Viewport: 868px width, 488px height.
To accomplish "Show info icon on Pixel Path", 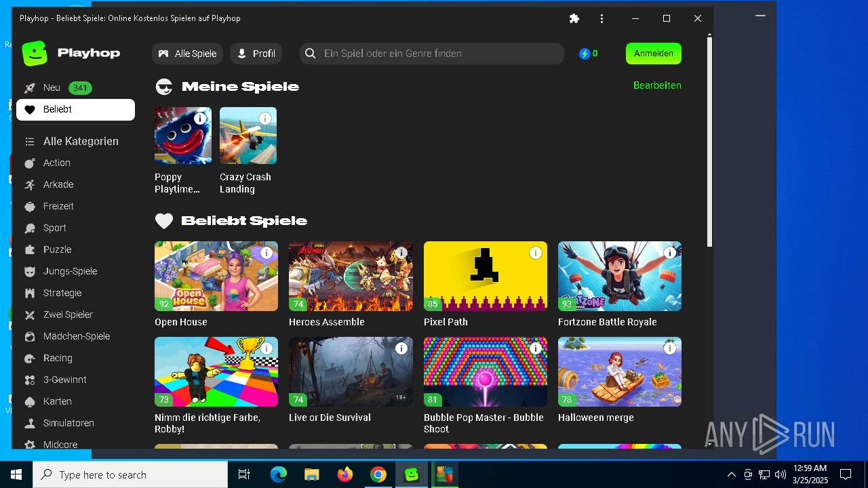I will (x=536, y=253).
